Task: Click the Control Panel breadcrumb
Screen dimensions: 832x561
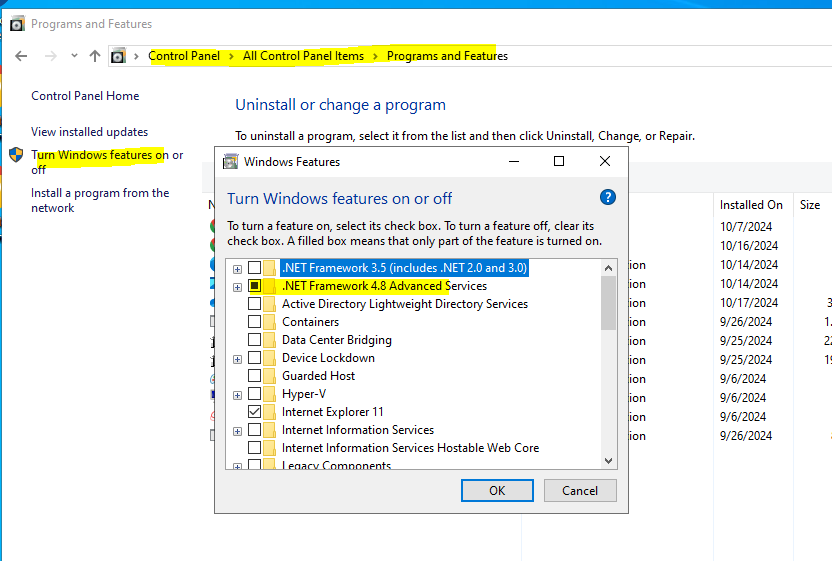Action: pyautogui.click(x=184, y=56)
